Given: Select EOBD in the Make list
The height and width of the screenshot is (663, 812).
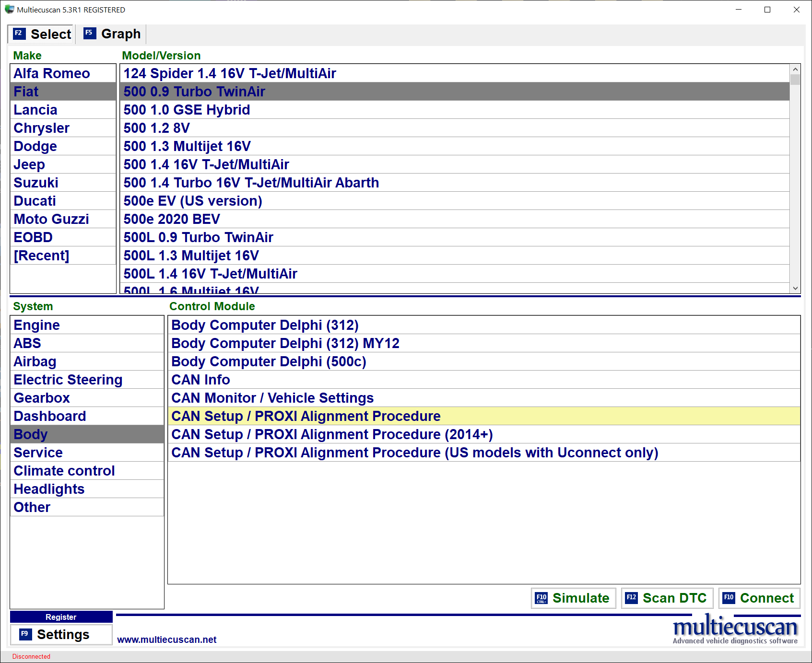Looking at the screenshot, I should point(63,237).
